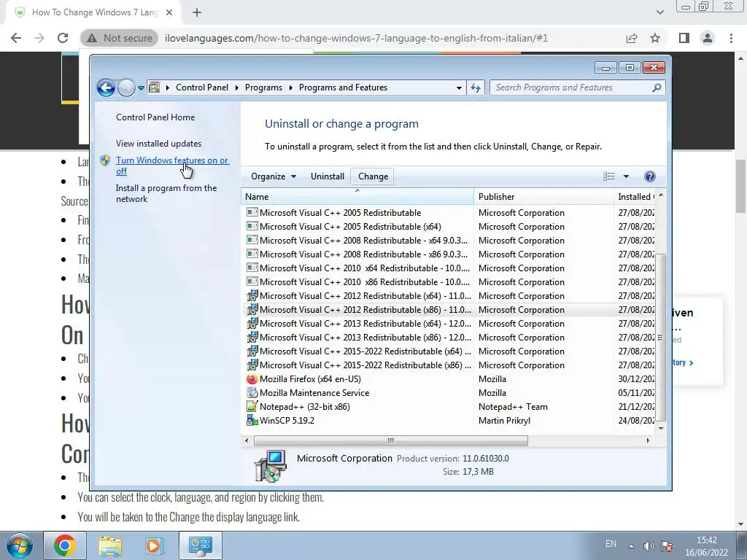Click the Mozilla Firefox icon in list
747x560 pixels.
(x=252, y=378)
